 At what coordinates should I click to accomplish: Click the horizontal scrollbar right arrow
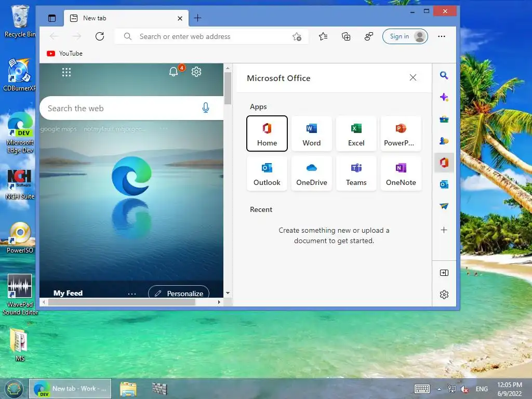click(219, 302)
